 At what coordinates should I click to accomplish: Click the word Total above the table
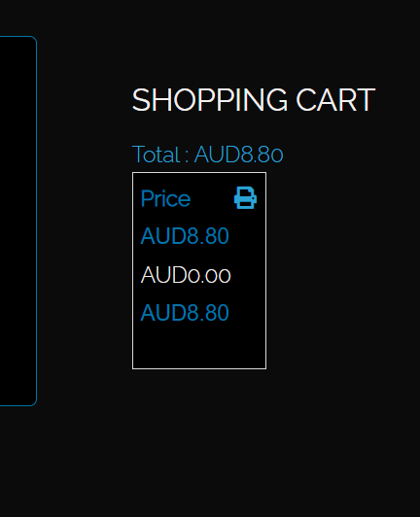(157, 154)
